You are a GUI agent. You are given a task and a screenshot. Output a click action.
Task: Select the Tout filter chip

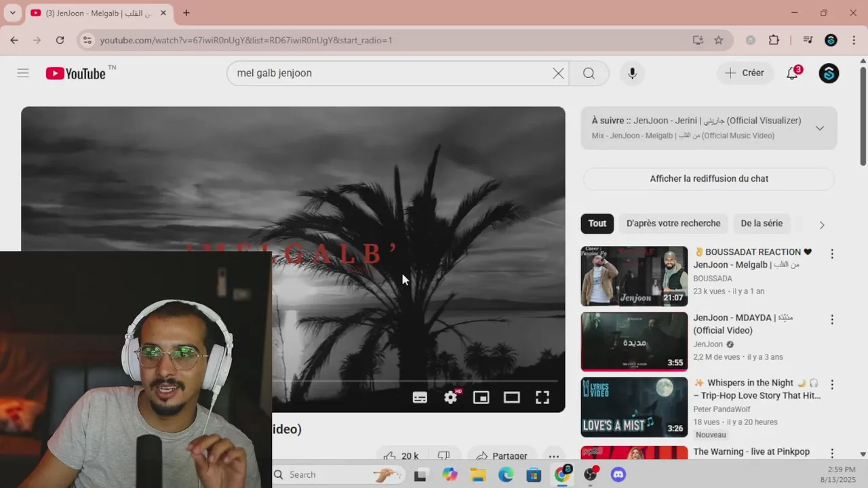pyautogui.click(x=597, y=224)
